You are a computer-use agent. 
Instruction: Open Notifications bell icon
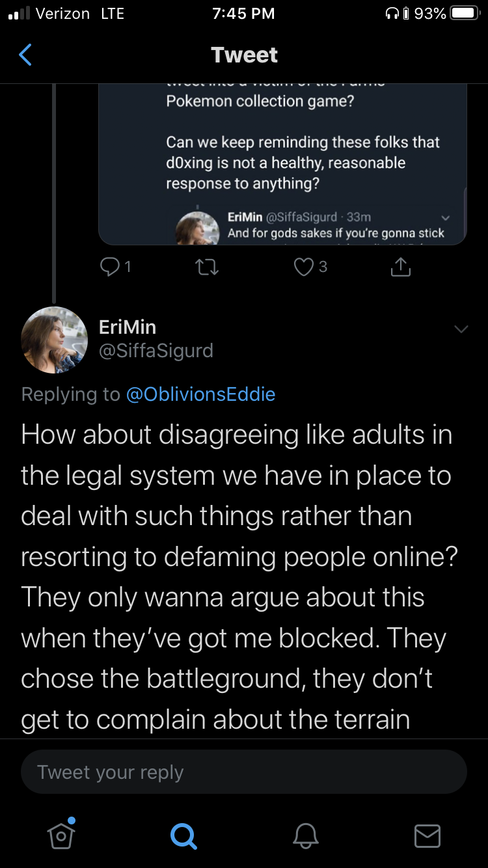tap(305, 835)
